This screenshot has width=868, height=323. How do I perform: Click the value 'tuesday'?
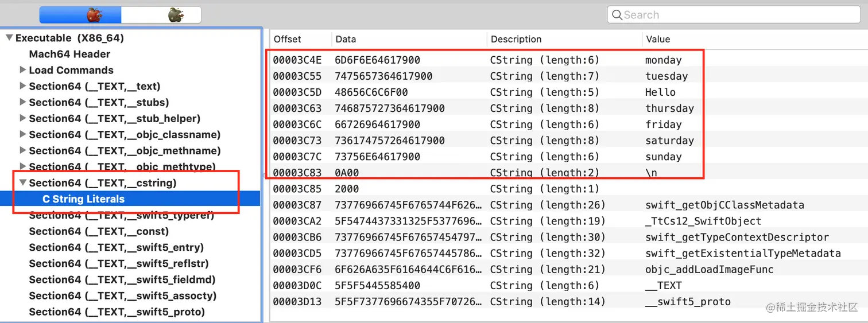666,76
